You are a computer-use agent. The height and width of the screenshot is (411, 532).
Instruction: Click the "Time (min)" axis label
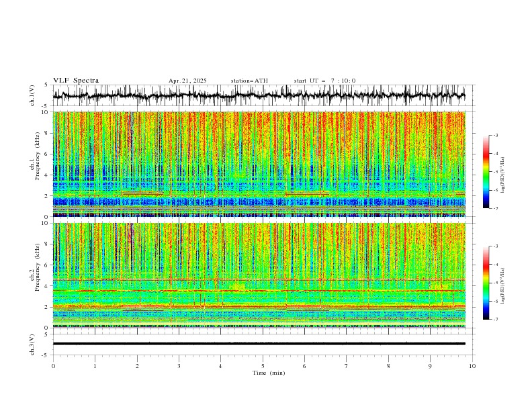269,373
